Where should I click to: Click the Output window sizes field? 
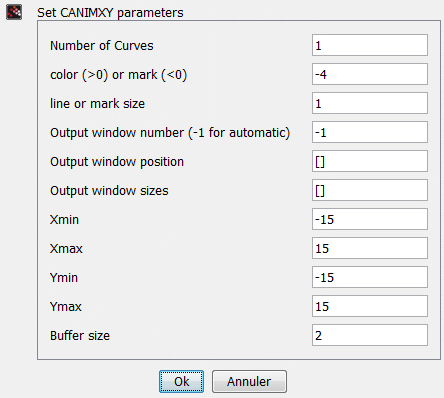[370, 190]
